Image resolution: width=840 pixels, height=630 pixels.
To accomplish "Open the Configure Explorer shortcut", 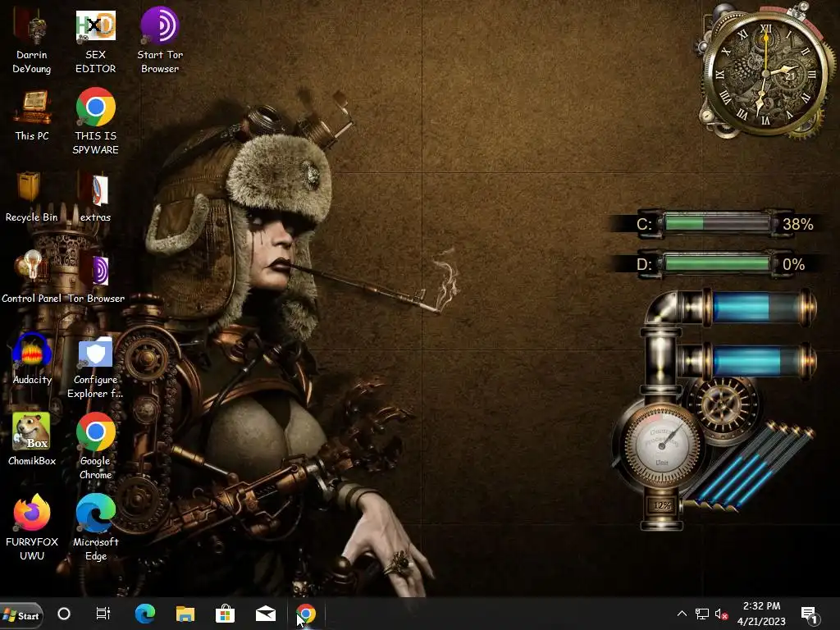I will (95, 367).
